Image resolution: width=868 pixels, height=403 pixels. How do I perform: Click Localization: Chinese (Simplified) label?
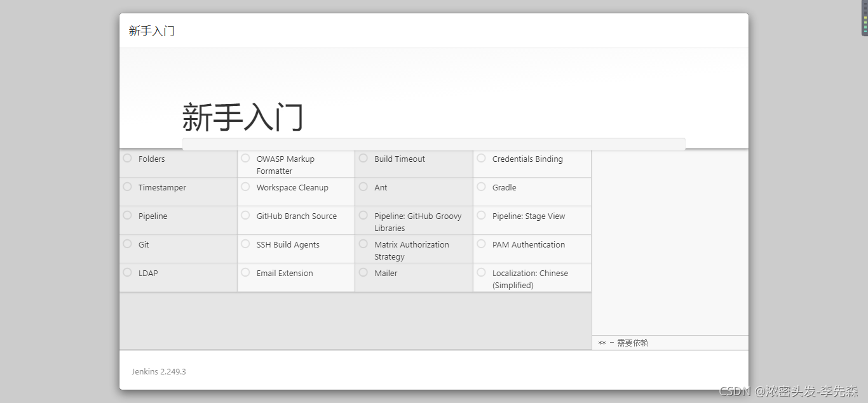tap(530, 279)
